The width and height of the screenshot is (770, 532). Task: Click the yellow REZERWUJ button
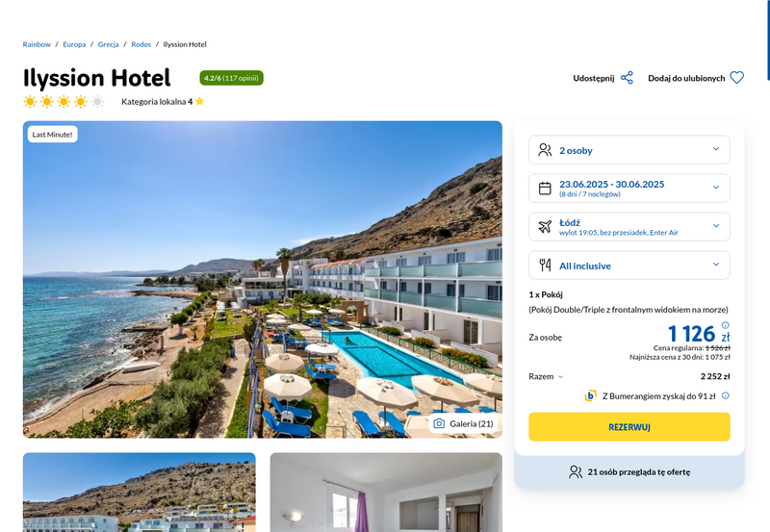click(x=629, y=427)
